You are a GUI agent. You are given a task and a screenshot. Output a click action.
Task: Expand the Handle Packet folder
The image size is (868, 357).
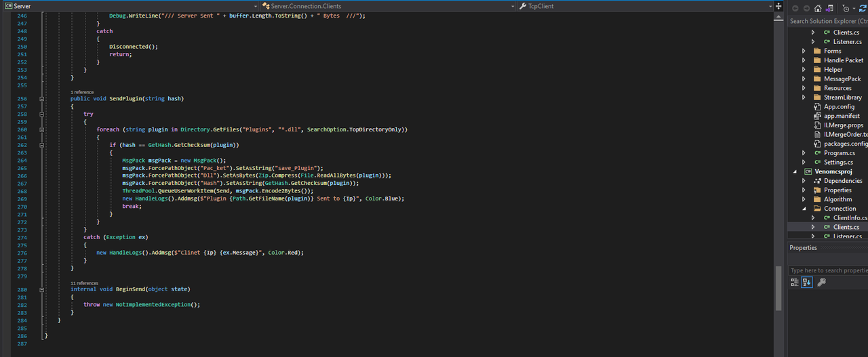[x=804, y=60]
